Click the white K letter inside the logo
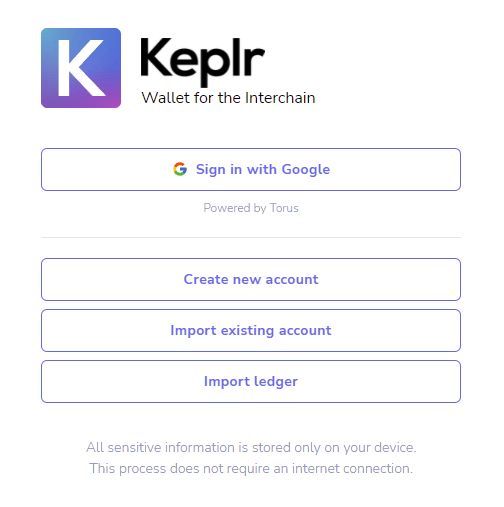Viewport: 504px width, 507px height. tap(81, 68)
